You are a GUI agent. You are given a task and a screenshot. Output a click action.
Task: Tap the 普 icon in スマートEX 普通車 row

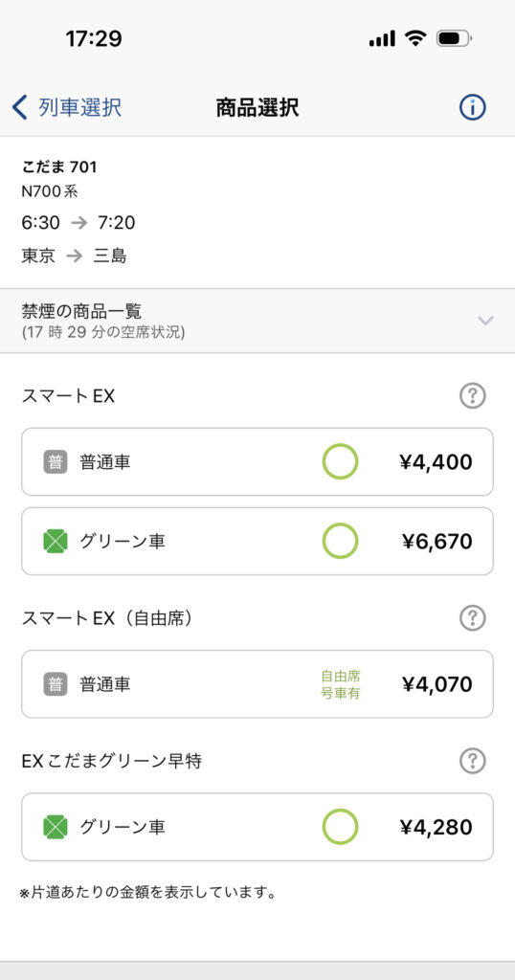pos(56,462)
